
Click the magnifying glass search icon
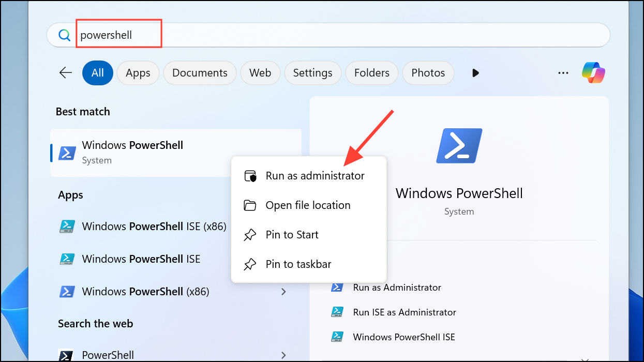64,34
